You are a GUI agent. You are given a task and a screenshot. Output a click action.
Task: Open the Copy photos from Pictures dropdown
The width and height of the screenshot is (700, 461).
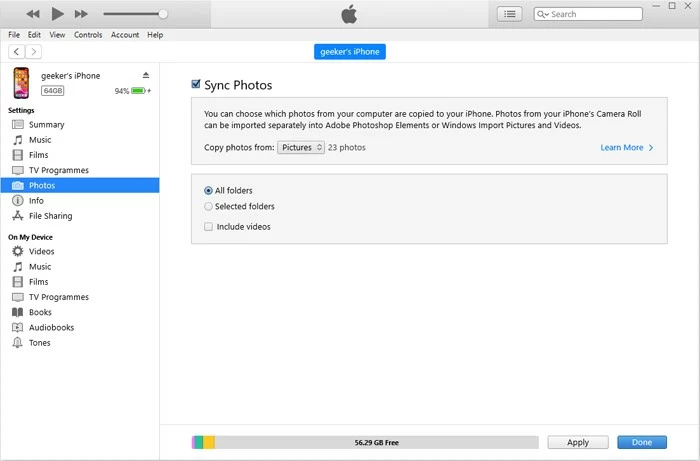pos(301,147)
